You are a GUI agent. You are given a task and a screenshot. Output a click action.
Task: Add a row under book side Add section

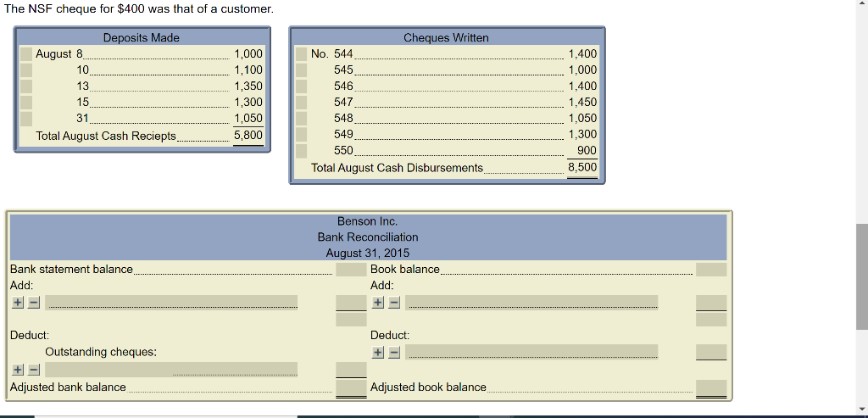(377, 303)
